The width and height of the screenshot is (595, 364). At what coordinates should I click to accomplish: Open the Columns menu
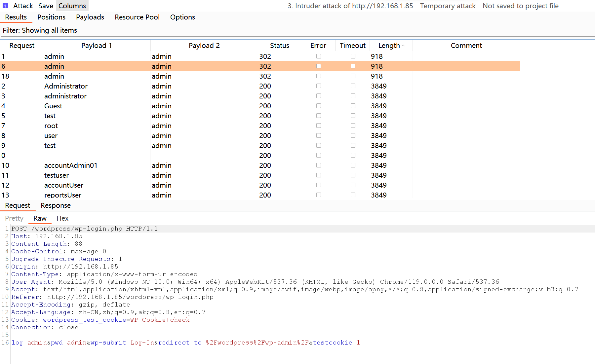[72, 6]
